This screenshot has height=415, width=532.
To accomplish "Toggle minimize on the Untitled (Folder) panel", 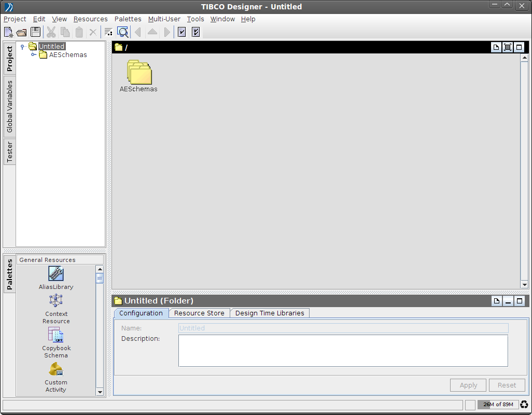I will pos(508,301).
